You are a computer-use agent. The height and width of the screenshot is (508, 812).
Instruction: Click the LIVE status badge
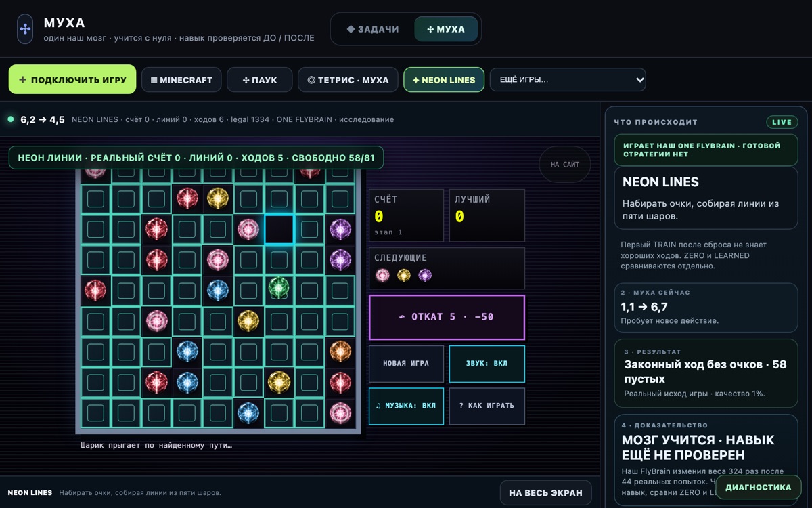click(x=782, y=122)
